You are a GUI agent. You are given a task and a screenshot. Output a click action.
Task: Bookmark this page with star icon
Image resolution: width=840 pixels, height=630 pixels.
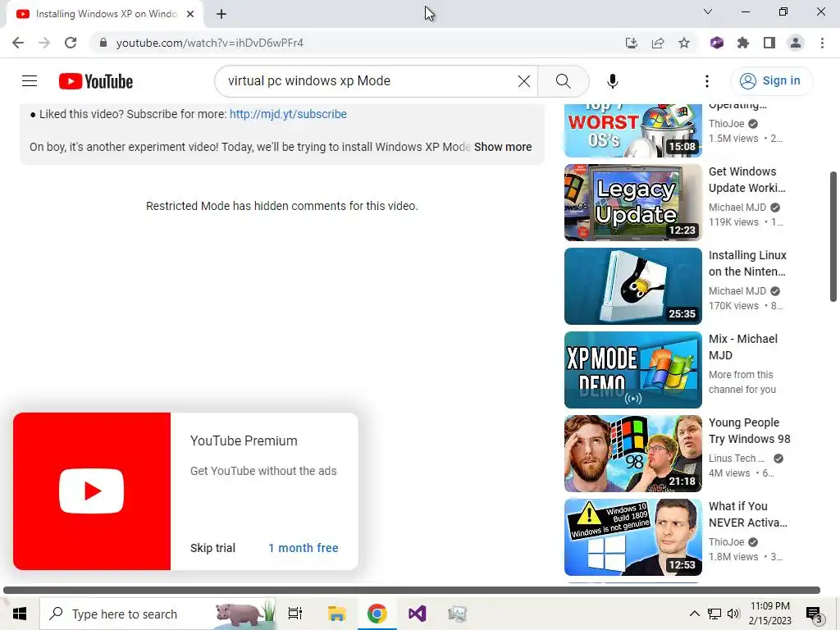point(684,43)
